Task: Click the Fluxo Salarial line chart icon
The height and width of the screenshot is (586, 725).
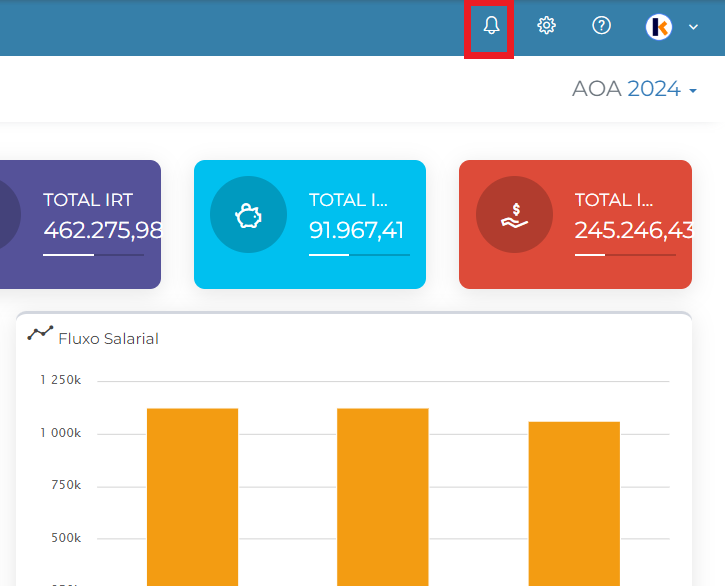Action: pyautogui.click(x=40, y=333)
